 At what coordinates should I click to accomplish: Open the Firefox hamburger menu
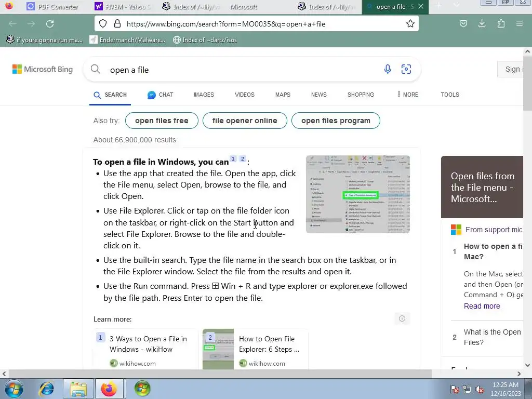point(520,24)
